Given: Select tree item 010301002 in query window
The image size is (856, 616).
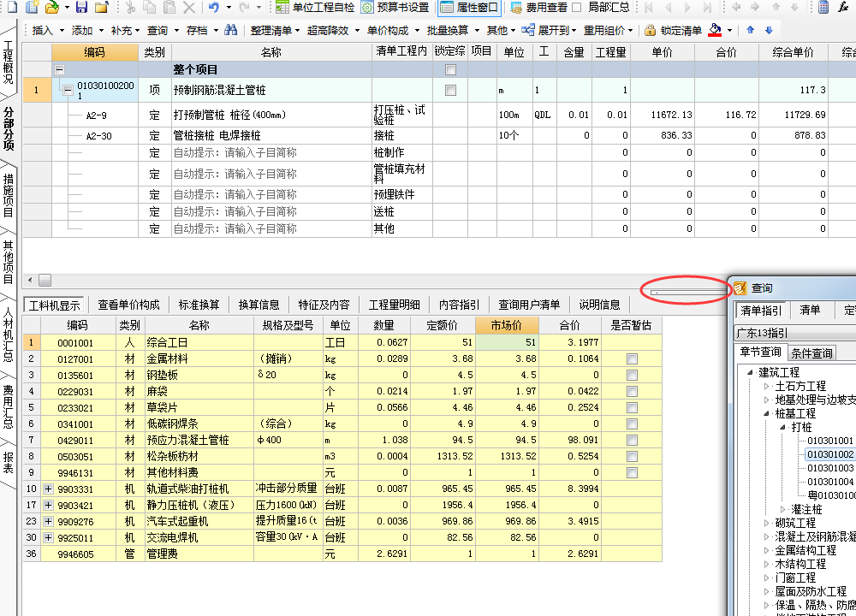Looking at the screenshot, I should click(829, 454).
